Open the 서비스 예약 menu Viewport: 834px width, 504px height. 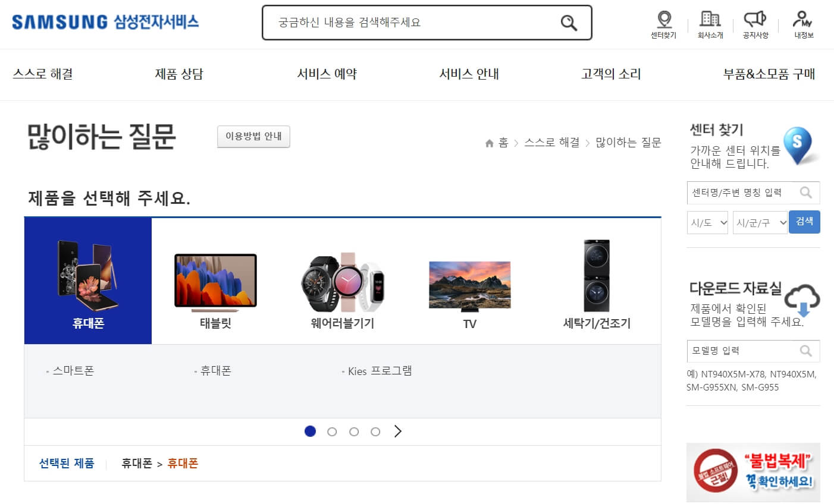[327, 74]
